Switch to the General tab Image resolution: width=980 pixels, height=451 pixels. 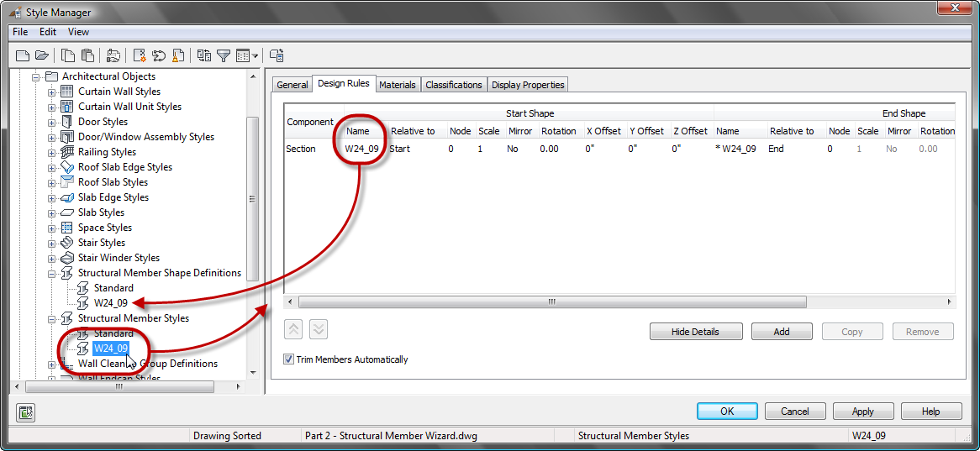(292, 85)
